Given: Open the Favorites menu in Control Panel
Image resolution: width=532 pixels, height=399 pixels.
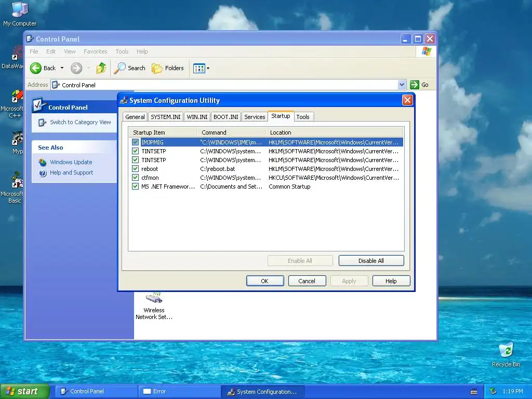Looking at the screenshot, I should (96, 51).
